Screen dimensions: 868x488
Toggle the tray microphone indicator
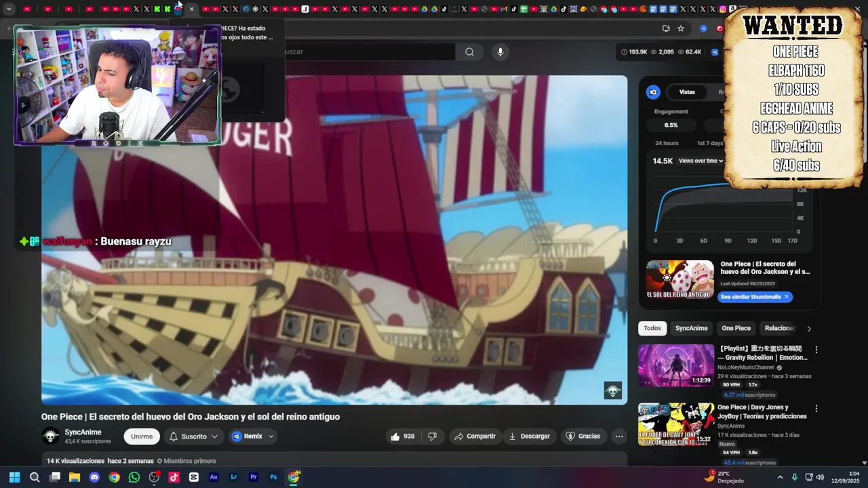[x=794, y=477]
